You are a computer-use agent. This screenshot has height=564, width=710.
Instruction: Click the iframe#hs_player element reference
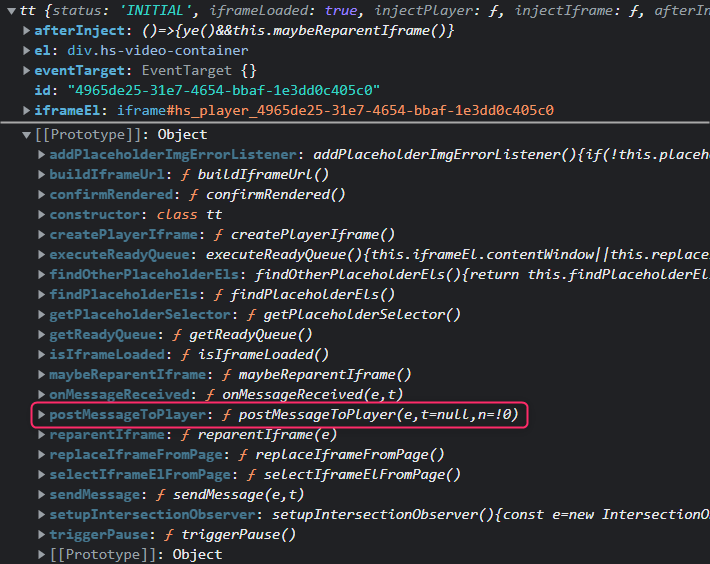[x=335, y=110]
